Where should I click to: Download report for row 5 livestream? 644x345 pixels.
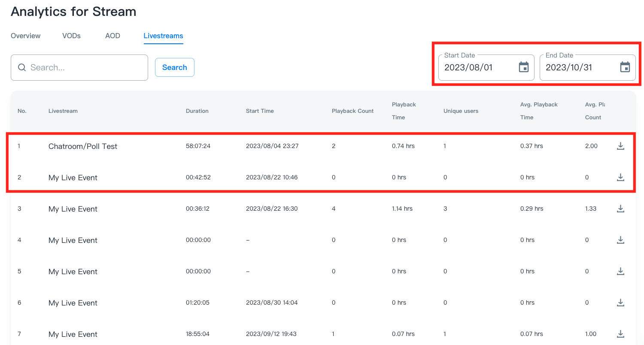point(620,271)
